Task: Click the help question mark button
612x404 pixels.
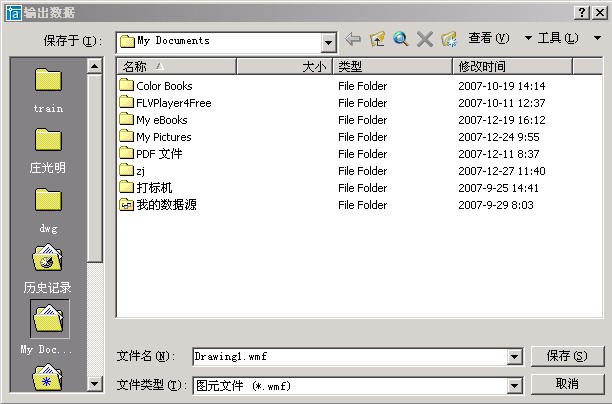Action: [x=582, y=13]
